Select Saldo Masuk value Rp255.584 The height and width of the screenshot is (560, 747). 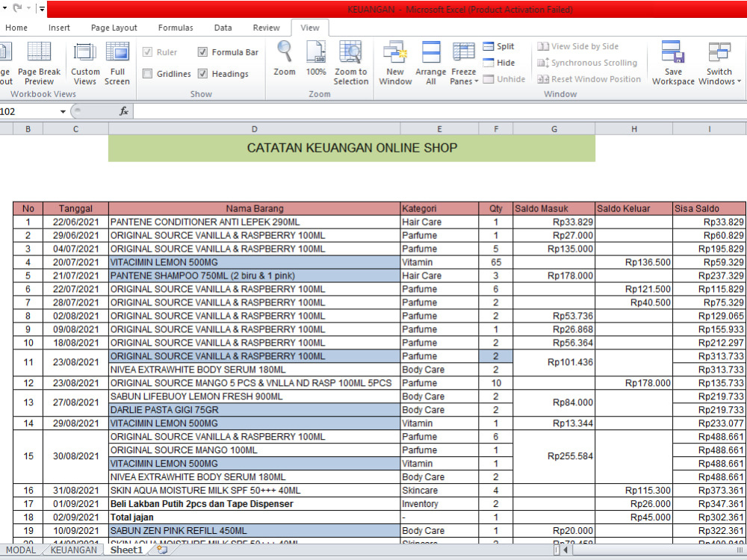[x=554, y=456]
